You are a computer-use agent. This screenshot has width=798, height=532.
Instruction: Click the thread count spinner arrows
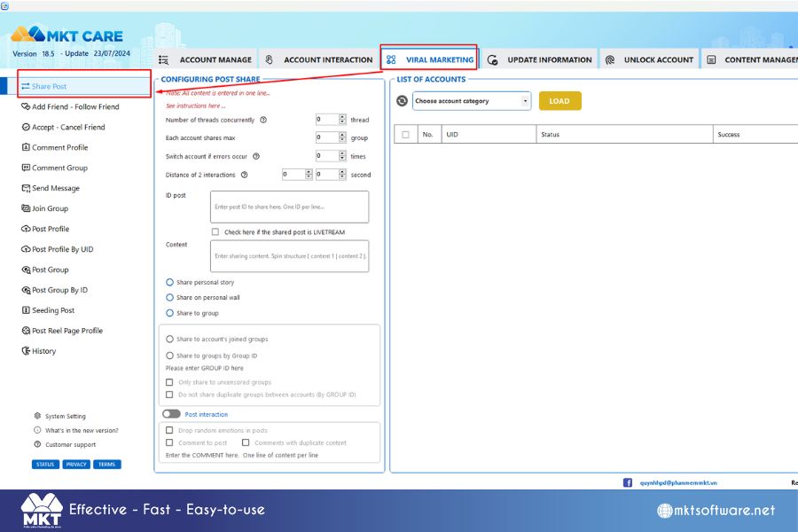click(342, 119)
